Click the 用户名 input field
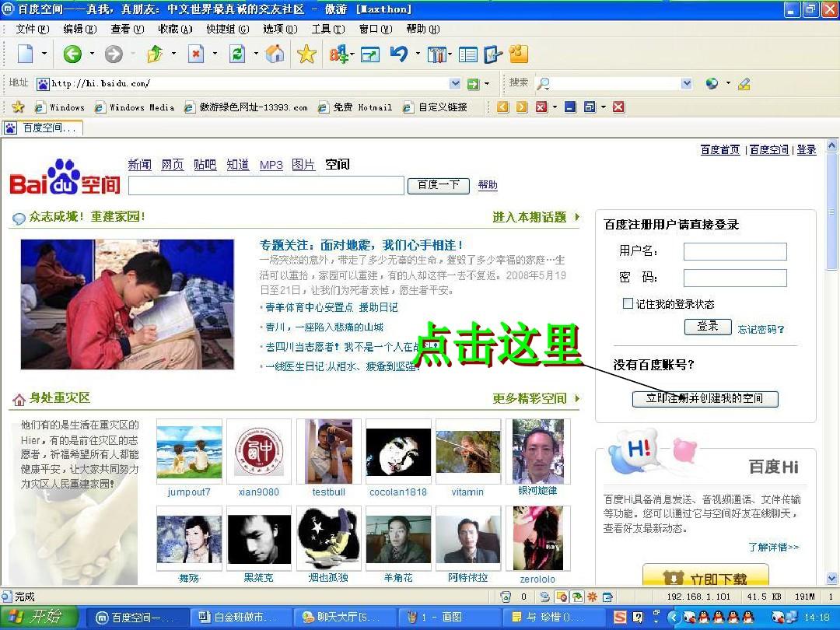840x630 pixels. click(735, 251)
